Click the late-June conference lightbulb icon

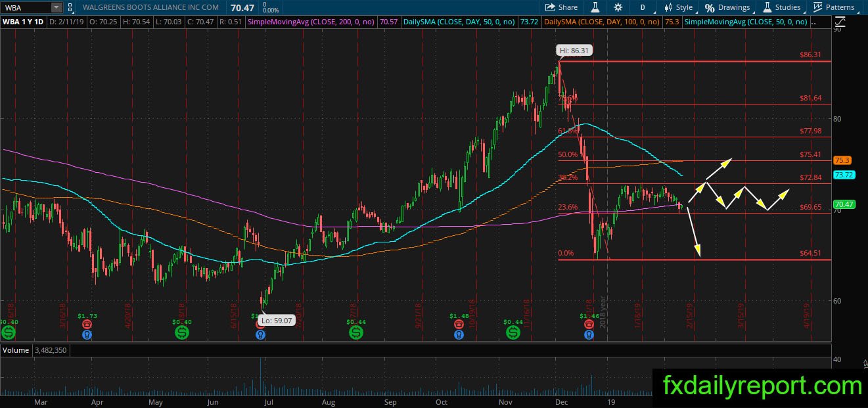point(261,334)
